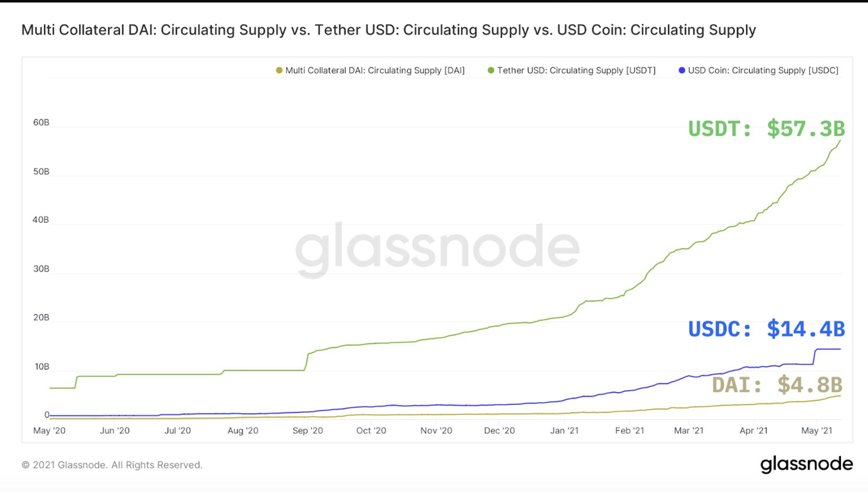Toggle the USD Coin legend entry
This screenshot has height=492, width=868.
[759, 70]
